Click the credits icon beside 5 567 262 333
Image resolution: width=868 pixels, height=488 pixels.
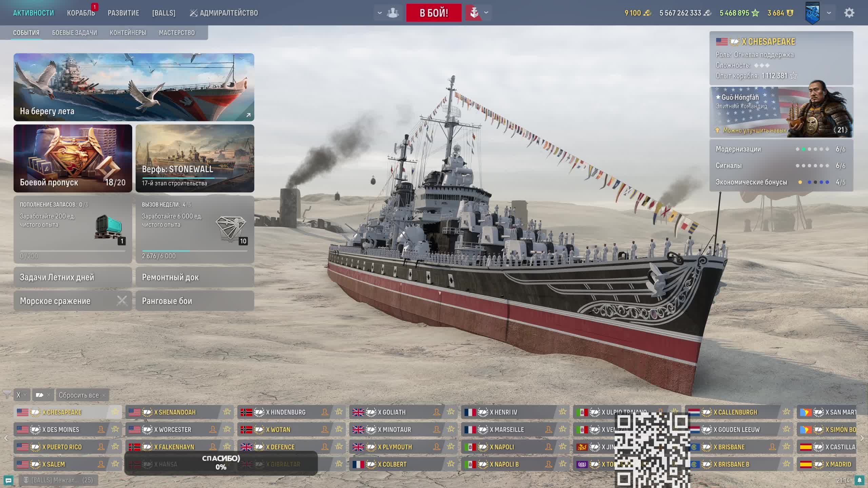(707, 13)
